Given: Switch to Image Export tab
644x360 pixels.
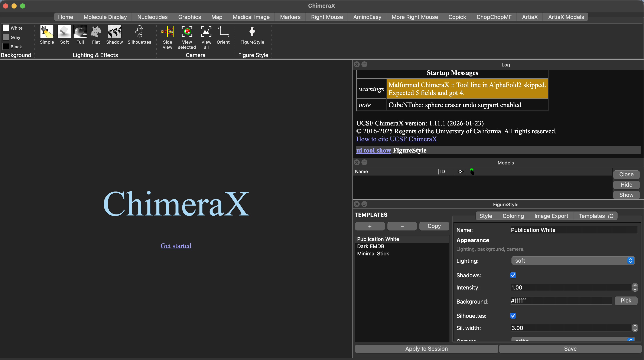Looking at the screenshot, I should point(551,216).
